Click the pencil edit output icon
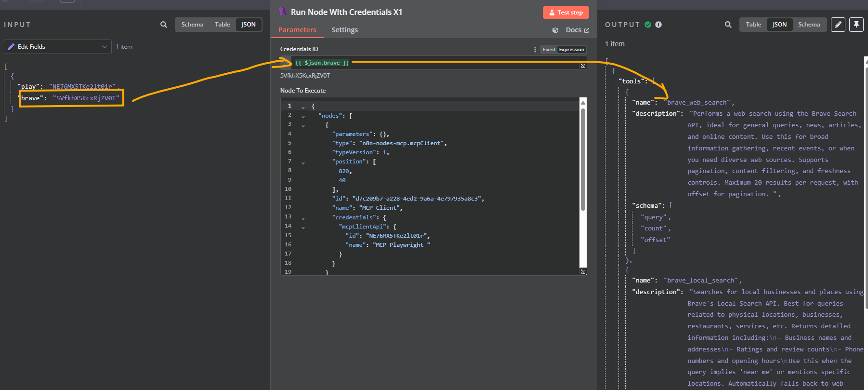This screenshot has width=868, height=390. tap(838, 25)
